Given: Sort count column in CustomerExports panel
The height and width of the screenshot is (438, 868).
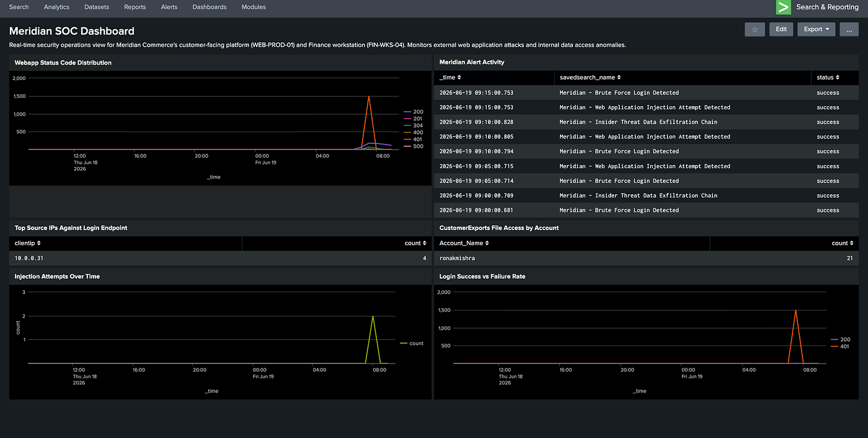Looking at the screenshot, I should tap(843, 243).
